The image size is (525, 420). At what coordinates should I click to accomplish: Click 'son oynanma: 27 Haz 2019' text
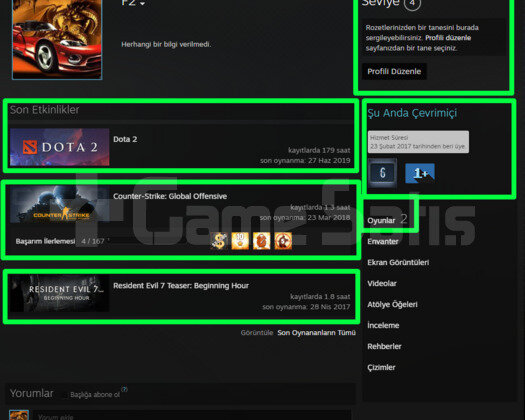(x=305, y=161)
